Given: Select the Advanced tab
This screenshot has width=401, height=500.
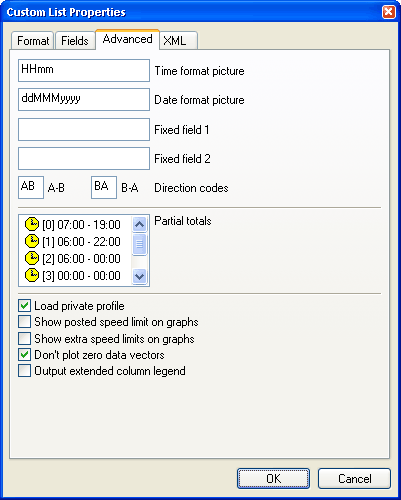Looking at the screenshot, I should [127, 39].
